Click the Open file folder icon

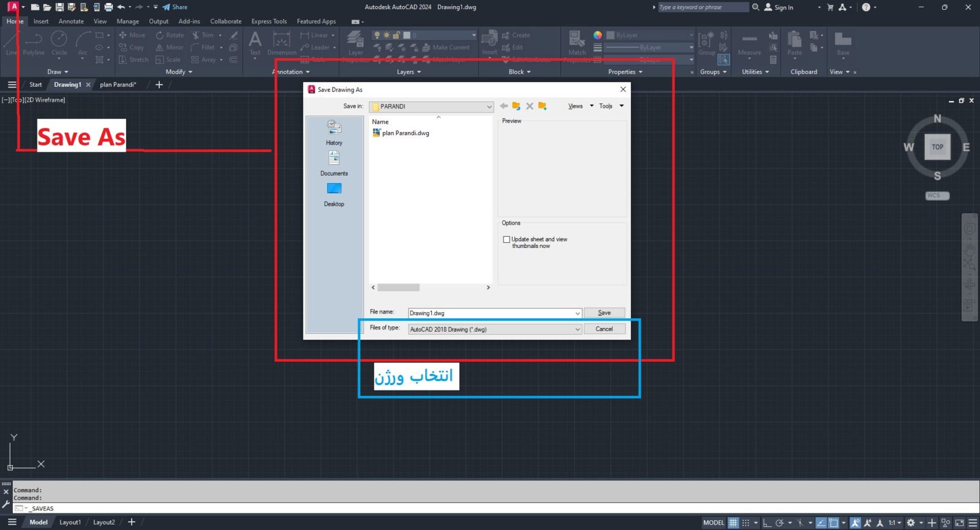click(x=47, y=7)
